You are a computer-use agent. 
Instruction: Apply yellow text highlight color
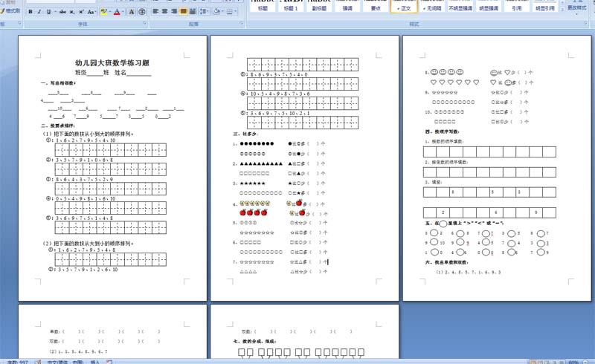click(x=103, y=12)
